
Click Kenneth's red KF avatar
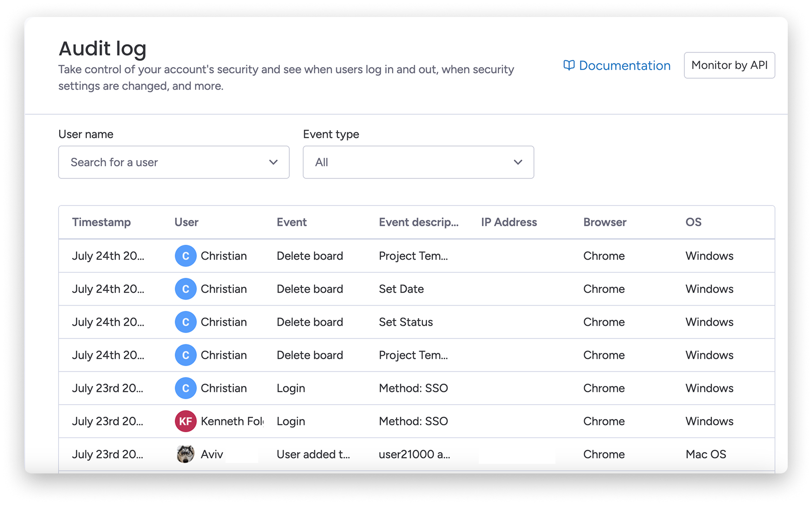pyautogui.click(x=185, y=421)
